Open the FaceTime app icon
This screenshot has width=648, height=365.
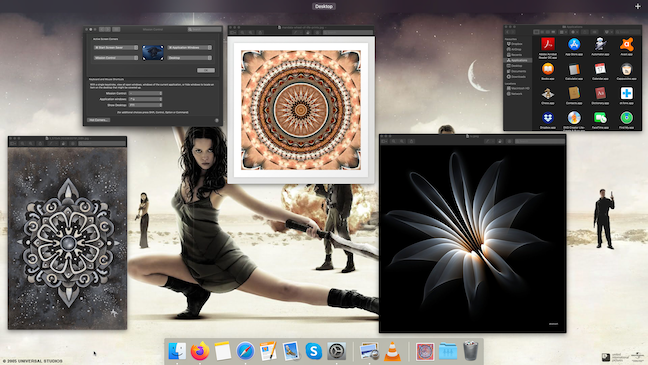[x=600, y=118]
